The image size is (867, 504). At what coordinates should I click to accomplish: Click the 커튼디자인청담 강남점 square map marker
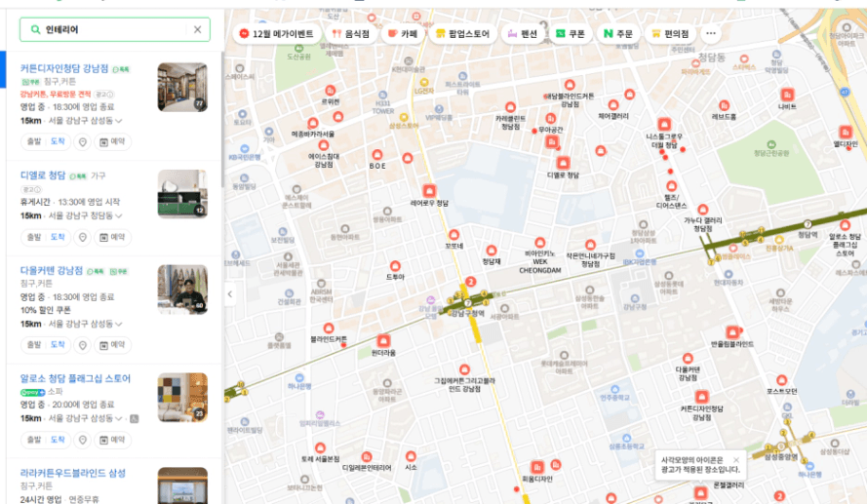point(701,397)
